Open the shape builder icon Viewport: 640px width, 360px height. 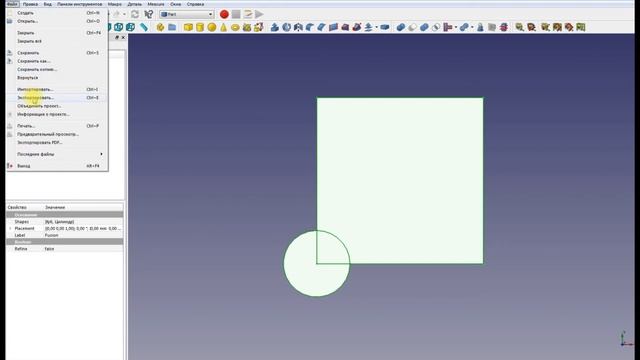[x=258, y=27]
